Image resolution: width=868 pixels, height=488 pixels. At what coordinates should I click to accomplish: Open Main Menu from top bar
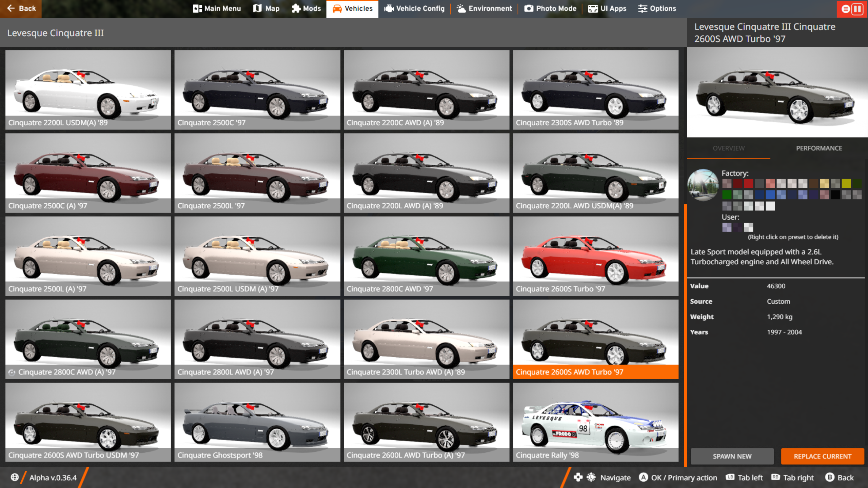click(217, 8)
